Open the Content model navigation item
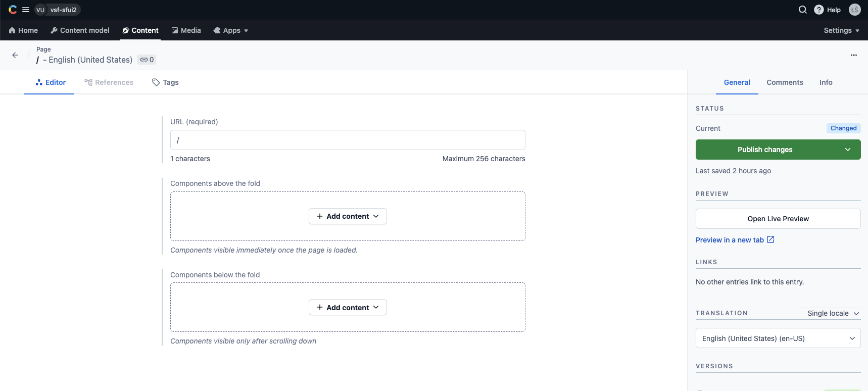 80,30
